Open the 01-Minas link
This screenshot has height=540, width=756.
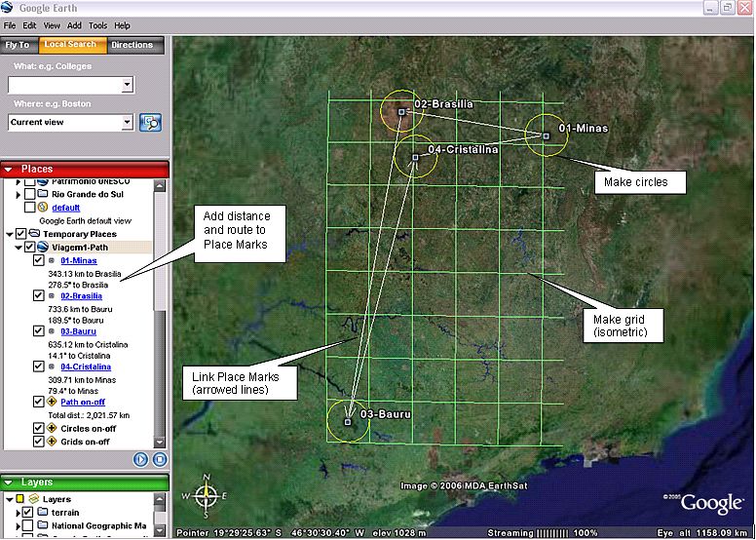(79, 260)
